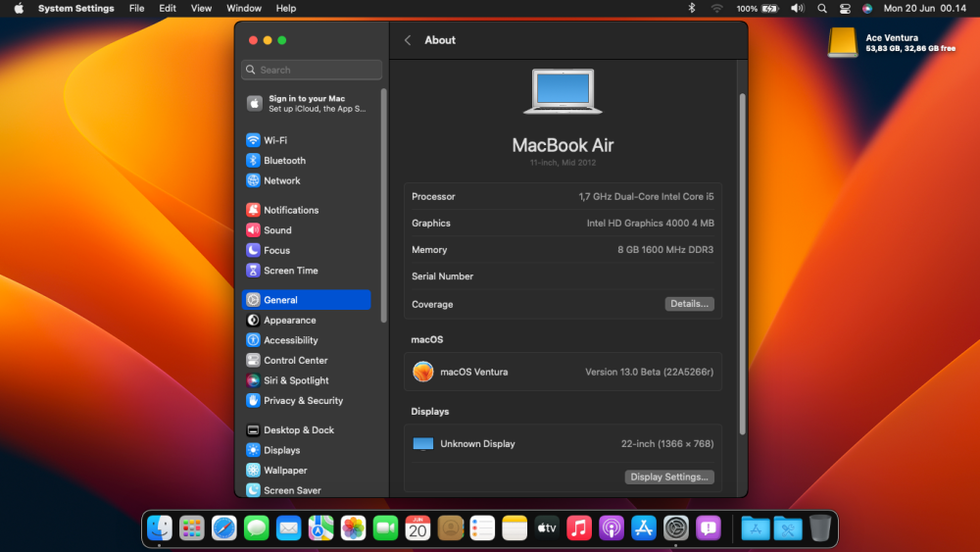Click volume icon in menu bar

coord(797,8)
